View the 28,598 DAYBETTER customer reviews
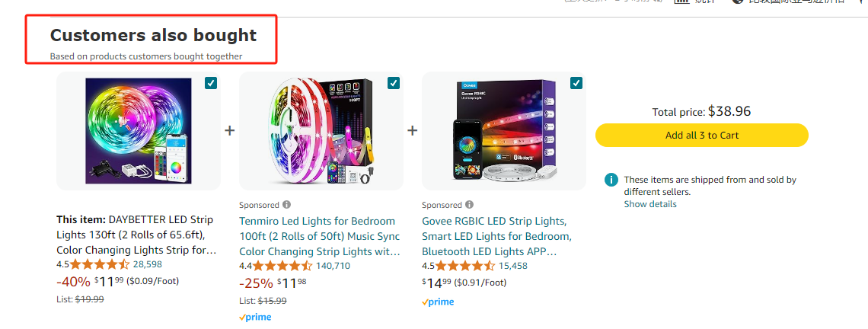Screen dimensions: 868x329 click(148, 265)
